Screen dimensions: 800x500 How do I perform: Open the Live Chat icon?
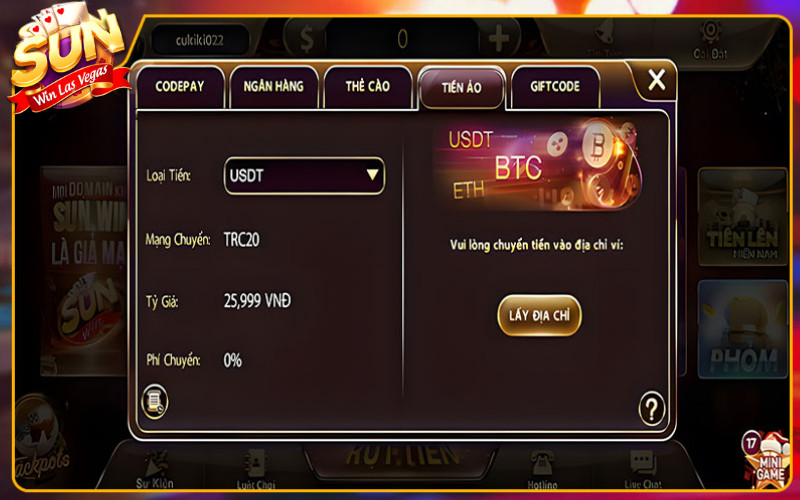643,469
